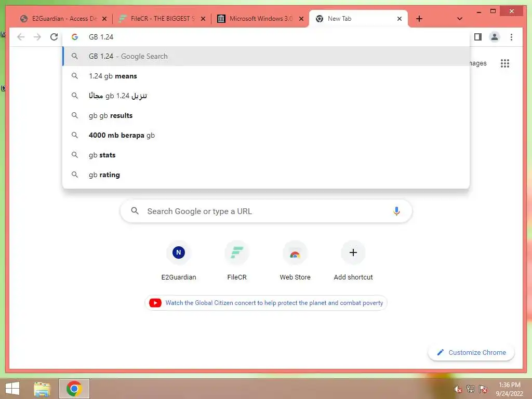The image size is (532, 399).
Task: Go forward with the forward arrow
Action: (37, 37)
